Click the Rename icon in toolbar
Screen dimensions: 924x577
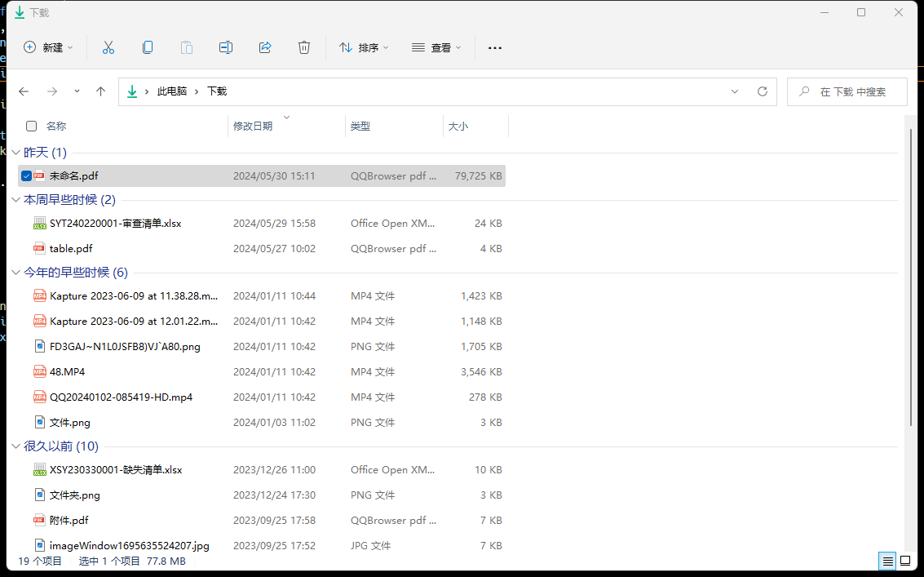[226, 48]
